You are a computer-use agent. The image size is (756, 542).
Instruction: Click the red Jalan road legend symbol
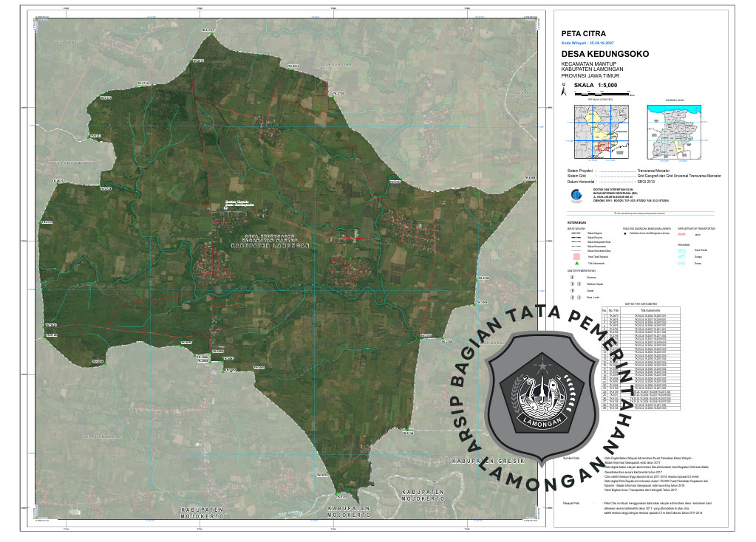pyautogui.click(x=682, y=234)
